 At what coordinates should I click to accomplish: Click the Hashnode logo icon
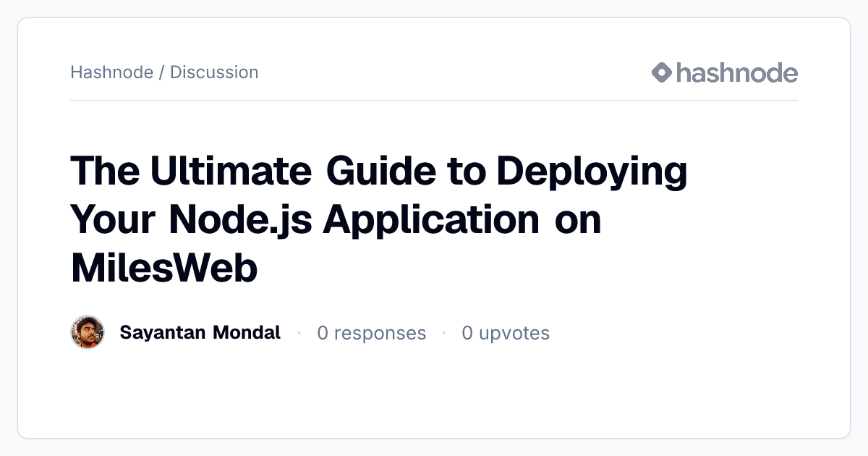tap(662, 72)
